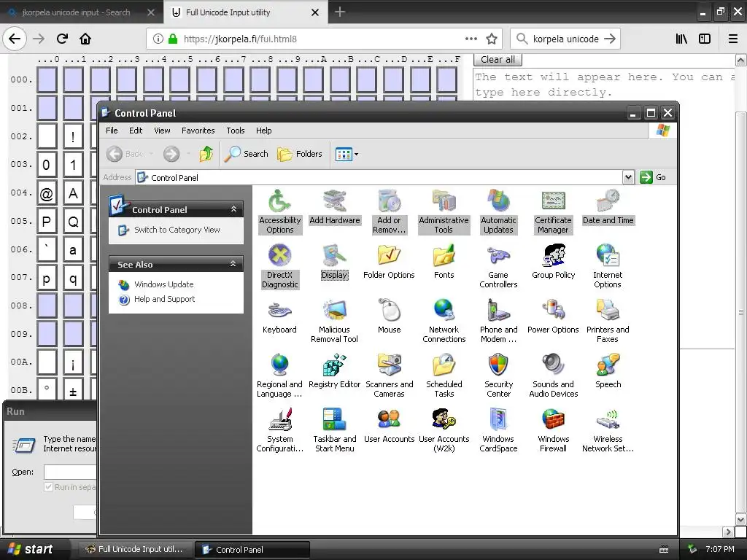The width and height of the screenshot is (747, 560).
Task: Click Help and Support link
Action: click(164, 299)
